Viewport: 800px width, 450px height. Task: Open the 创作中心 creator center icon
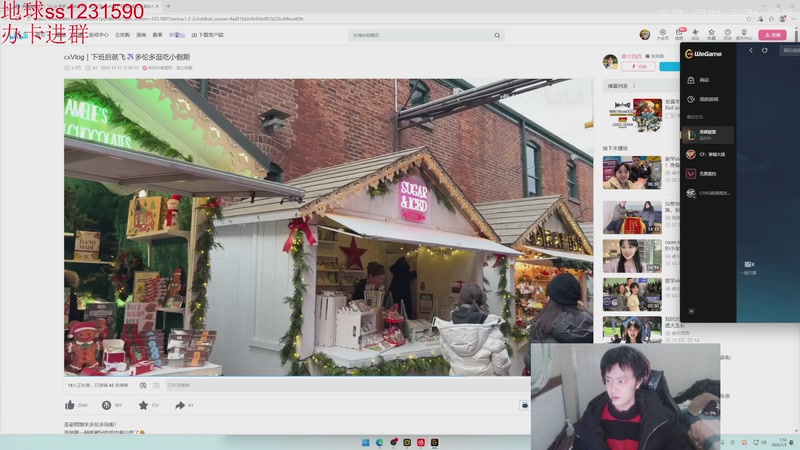(x=744, y=34)
